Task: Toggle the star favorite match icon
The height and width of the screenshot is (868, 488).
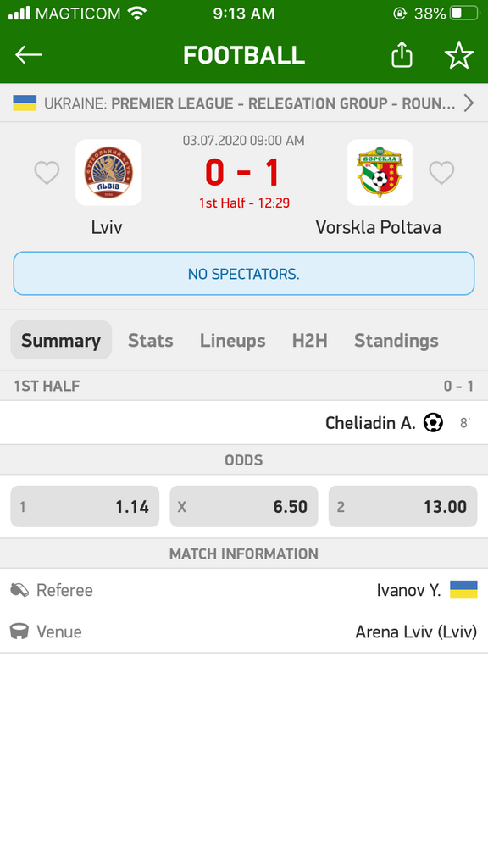Action: pyautogui.click(x=459, y=55)
